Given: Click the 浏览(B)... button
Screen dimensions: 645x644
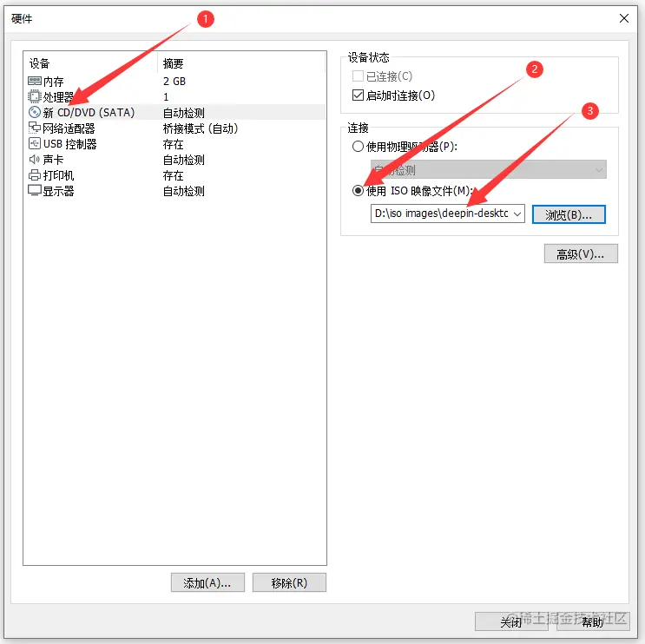Looking at the screenshot, I should point(569,214).
